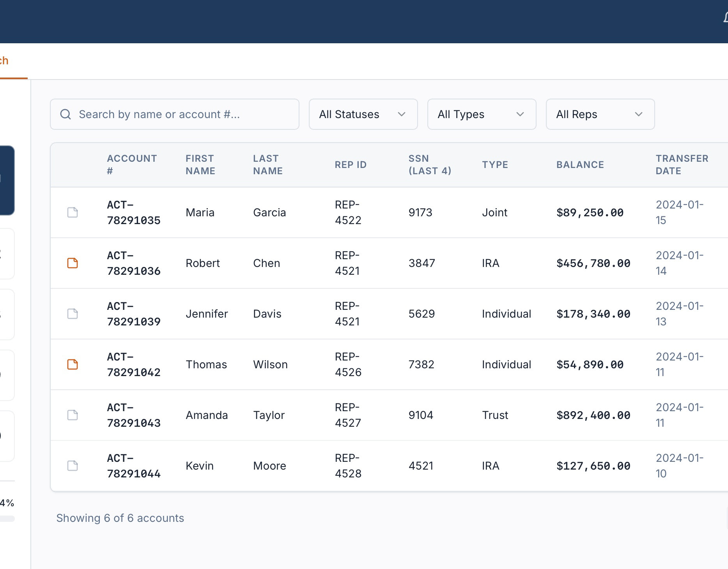The image size is (728, 569).
Task: Sort by the Balance column header
Action: 580,165
